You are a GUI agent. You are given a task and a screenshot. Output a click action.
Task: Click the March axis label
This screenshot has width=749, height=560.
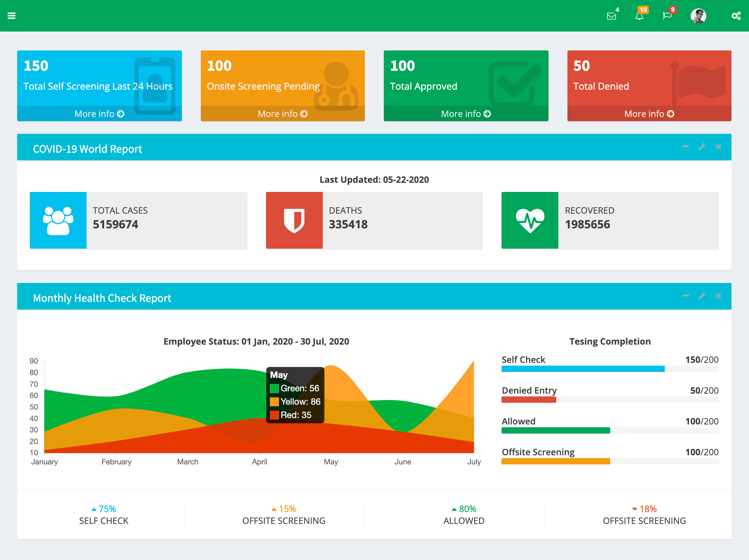tap(188, 462)
